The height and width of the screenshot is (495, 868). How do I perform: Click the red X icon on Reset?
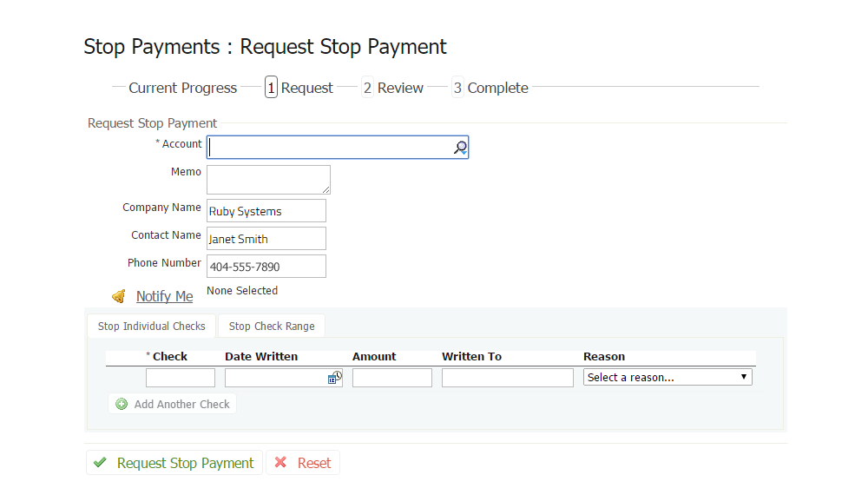click(281, 463)
